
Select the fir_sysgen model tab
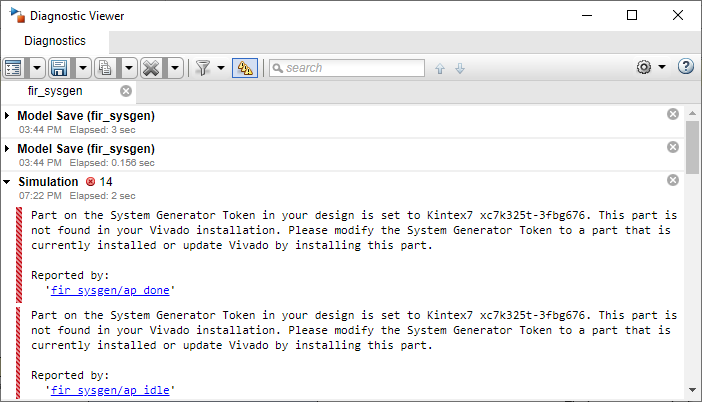coord(55,91)
